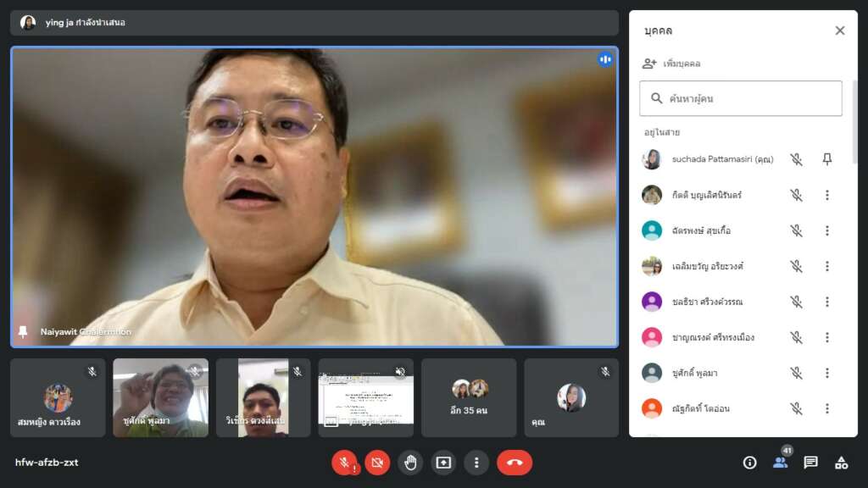Toggle the people panel icon
This screenshot has width=868, height=488.
click(780, 463)
